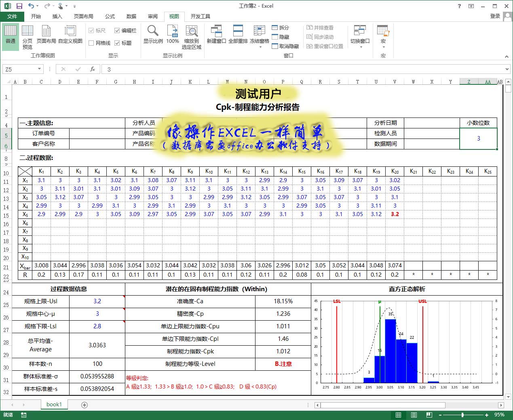Expand the Name Box dropdown showing Z5
The height and width of the screenshot is (420, 513).
[x=39, y=69]
